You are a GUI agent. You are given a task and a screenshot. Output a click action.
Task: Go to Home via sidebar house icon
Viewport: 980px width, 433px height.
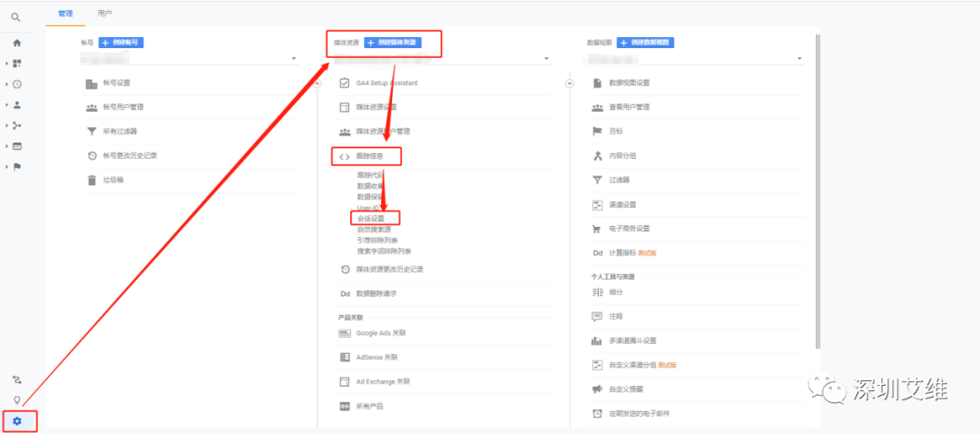17,43
